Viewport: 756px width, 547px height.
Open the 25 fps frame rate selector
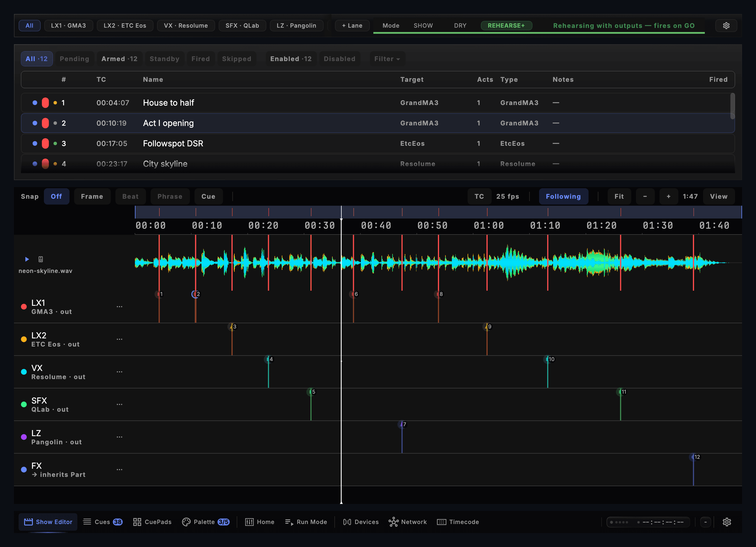pos(508,196)
